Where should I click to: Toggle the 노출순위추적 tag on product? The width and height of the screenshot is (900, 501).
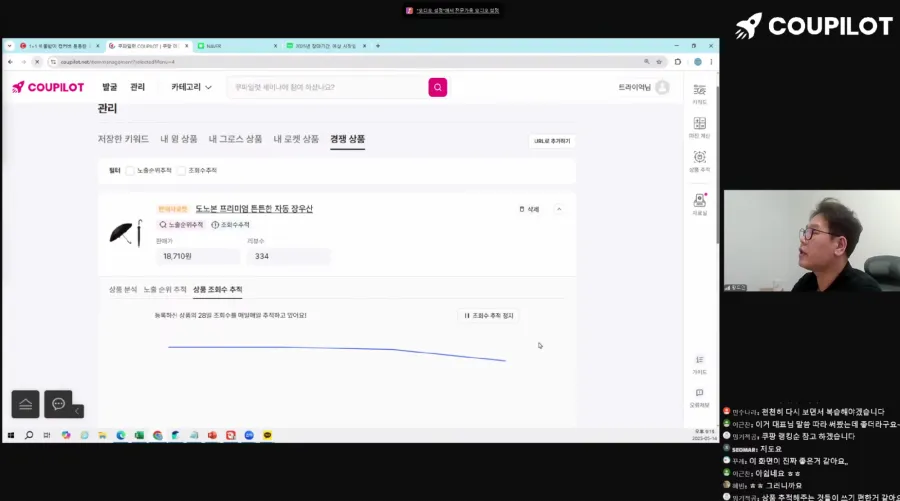tap(181, 225)
